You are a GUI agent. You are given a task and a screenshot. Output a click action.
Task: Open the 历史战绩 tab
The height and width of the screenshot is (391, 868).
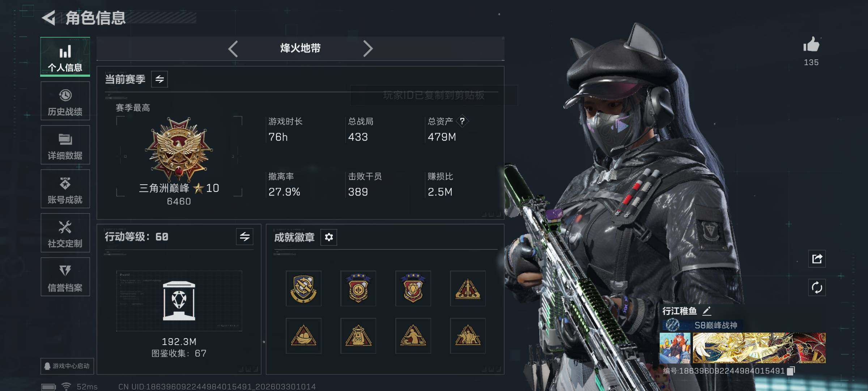pyautogui.click(x=65, y=101)
